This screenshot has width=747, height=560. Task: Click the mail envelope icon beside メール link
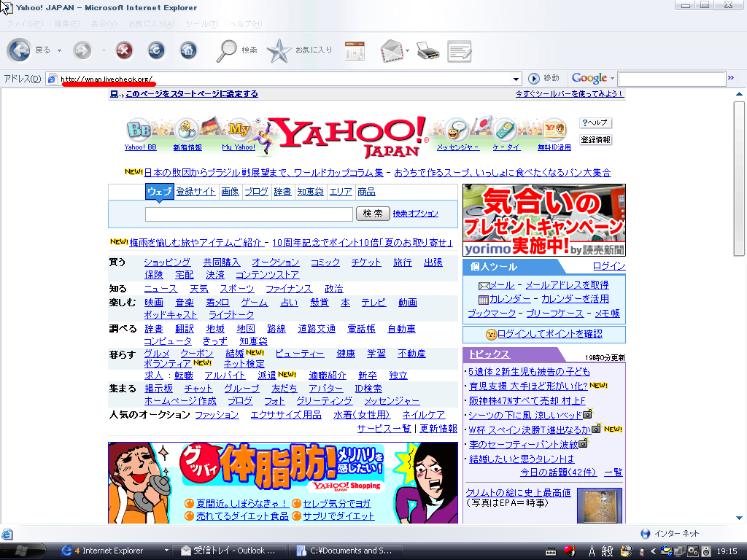(484, 286)
